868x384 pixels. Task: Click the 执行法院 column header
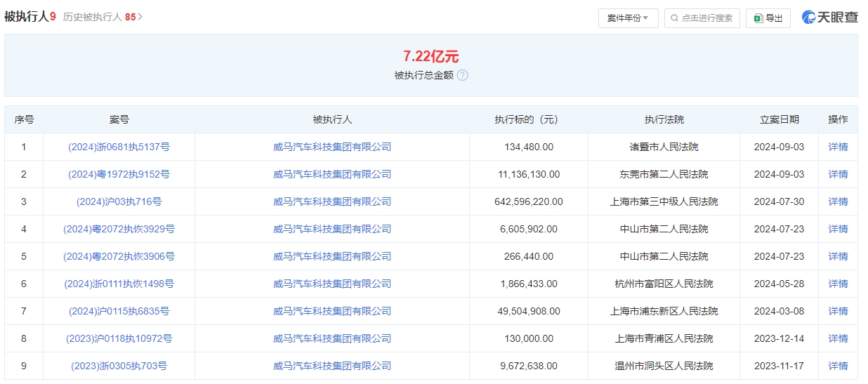click(x=664, y=119)
